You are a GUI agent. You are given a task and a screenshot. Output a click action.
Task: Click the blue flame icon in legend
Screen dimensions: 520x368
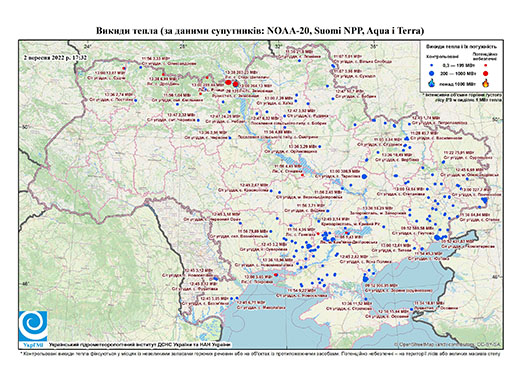(x=432, y=83)
